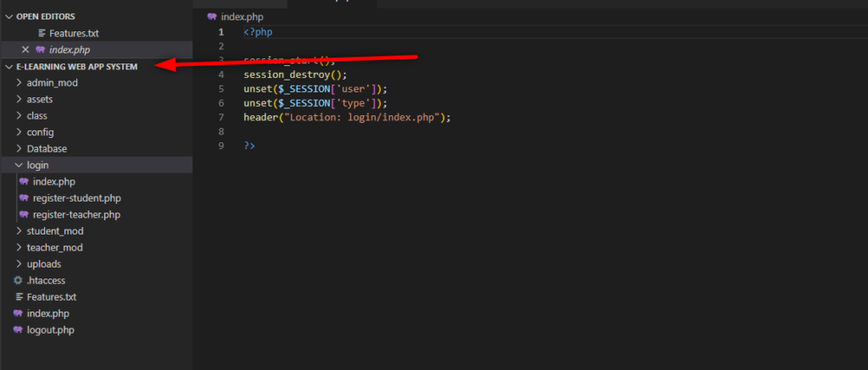Click line number 1 in the gutter
Image resolution: width=868 pixels, height=370 pixels.
click(x=221, y=32)
